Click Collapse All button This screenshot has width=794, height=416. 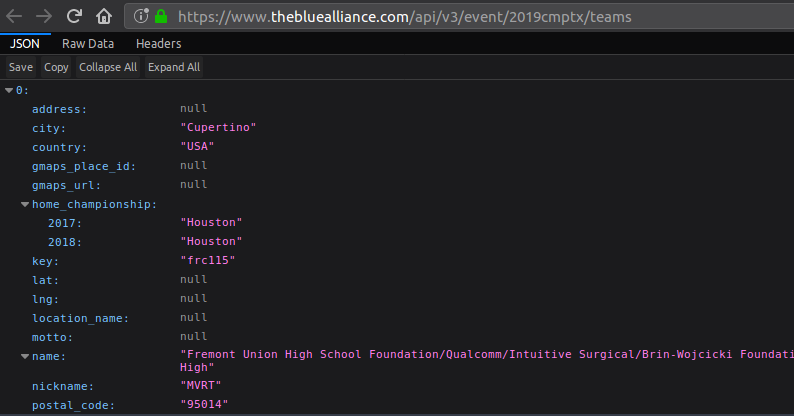pos(108,67)
